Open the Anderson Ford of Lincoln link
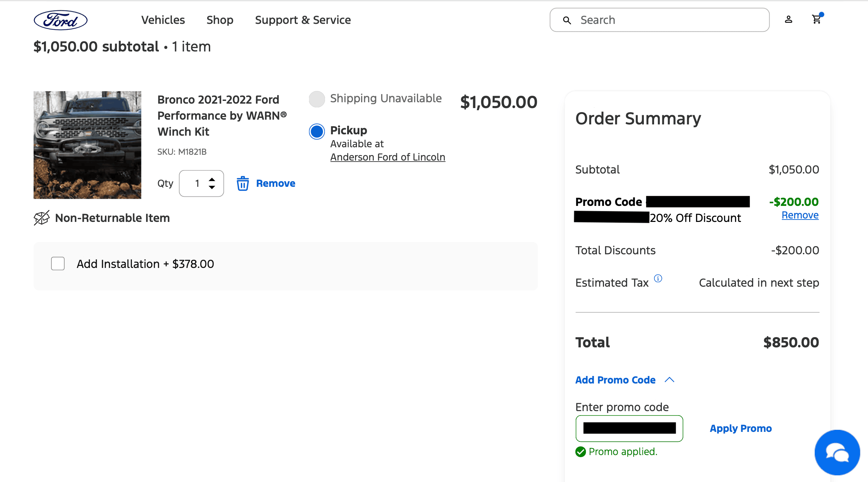Image resolution: width=868 pixels, height=482 pixels. [x=387, y=157]
